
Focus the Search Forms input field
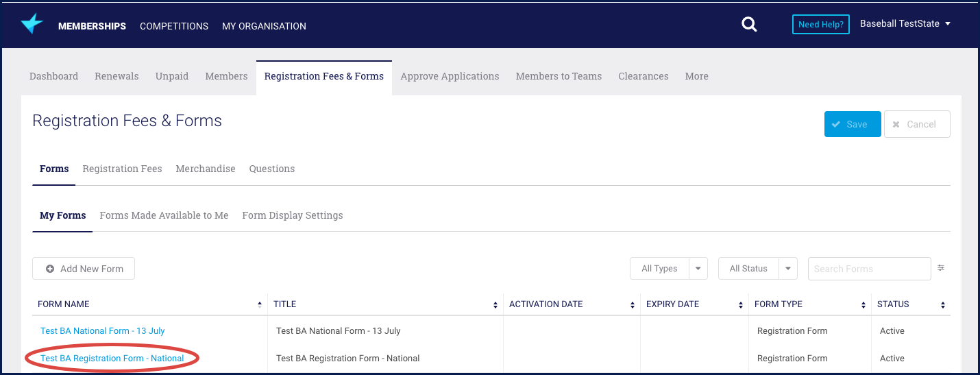[x=868, y=269]
